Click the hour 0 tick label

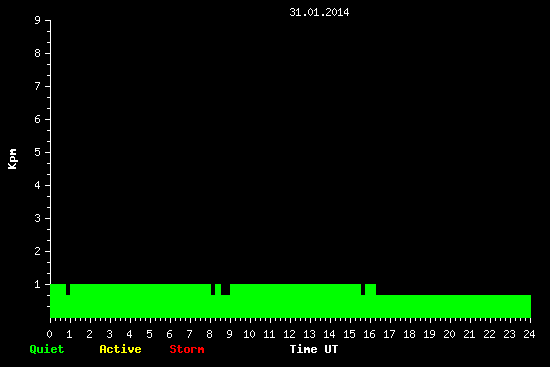[49, 334]
